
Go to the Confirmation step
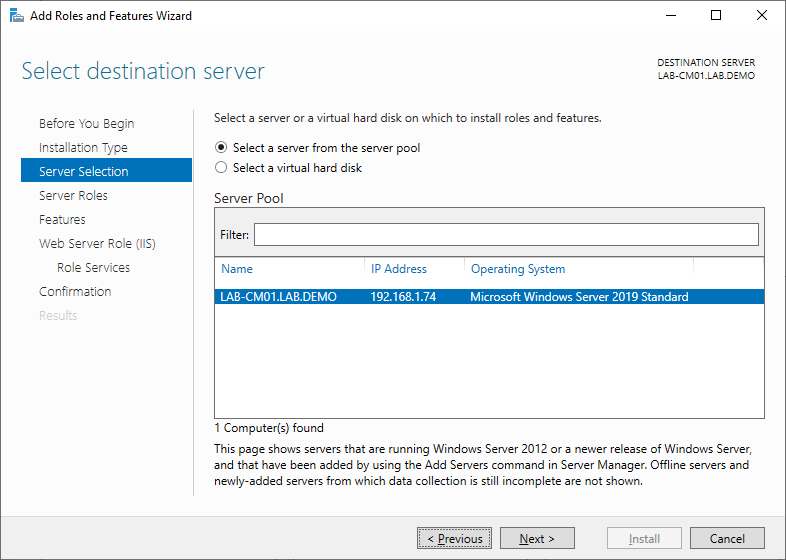75,292
